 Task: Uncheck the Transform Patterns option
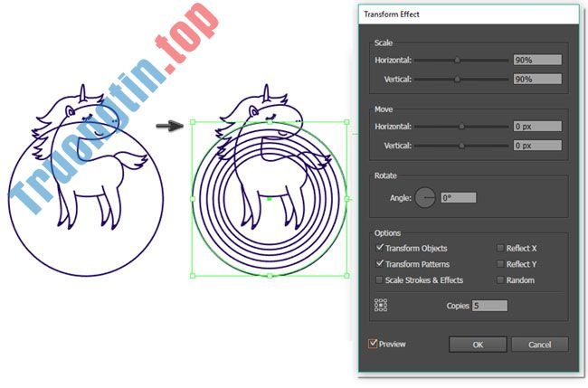click(x=379, y=264)
